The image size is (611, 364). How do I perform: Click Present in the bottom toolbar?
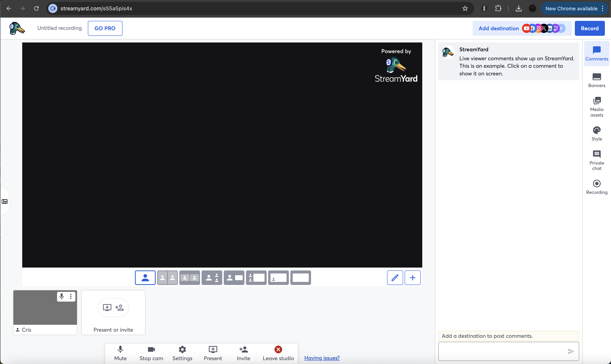213,353
